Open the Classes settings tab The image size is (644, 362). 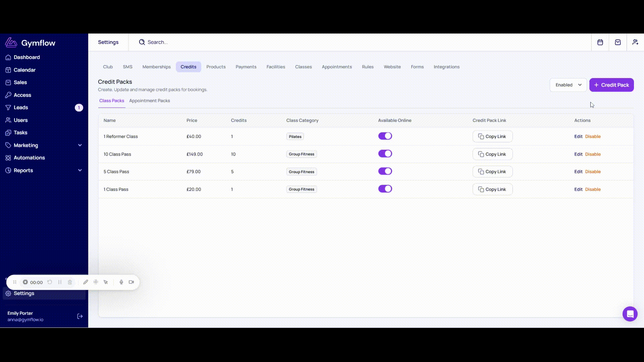click(304, 67)
